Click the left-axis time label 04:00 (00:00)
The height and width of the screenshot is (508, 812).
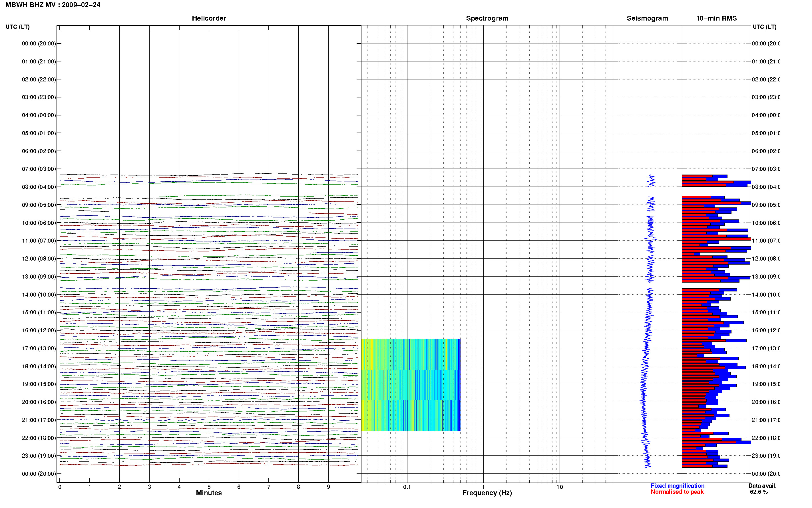(39, 115)
